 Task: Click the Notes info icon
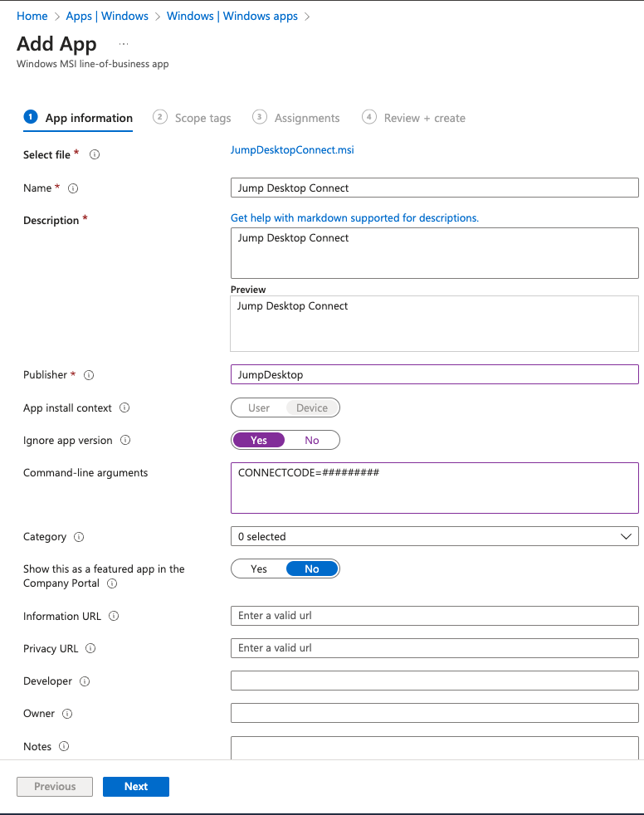click(63, 746)
